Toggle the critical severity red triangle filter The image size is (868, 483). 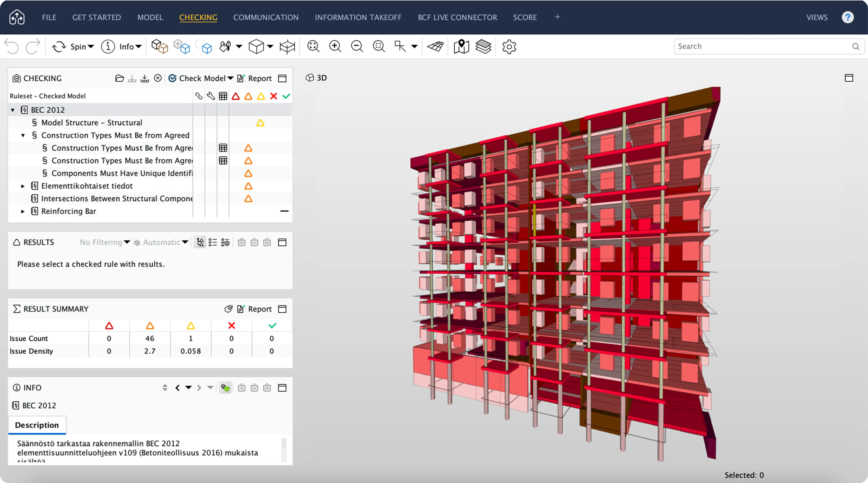click(x=235, y=96)
